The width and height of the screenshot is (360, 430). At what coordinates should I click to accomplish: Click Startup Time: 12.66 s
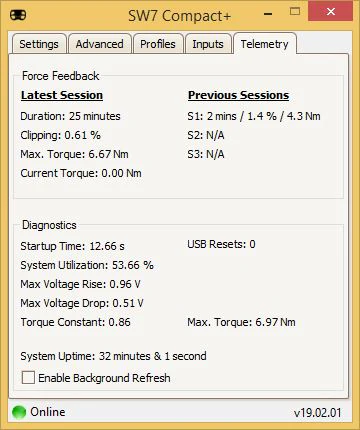[72, 246]
